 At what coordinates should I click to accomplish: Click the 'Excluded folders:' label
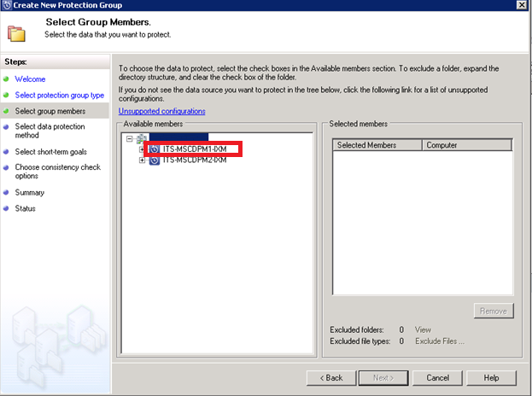coord(357,330)
